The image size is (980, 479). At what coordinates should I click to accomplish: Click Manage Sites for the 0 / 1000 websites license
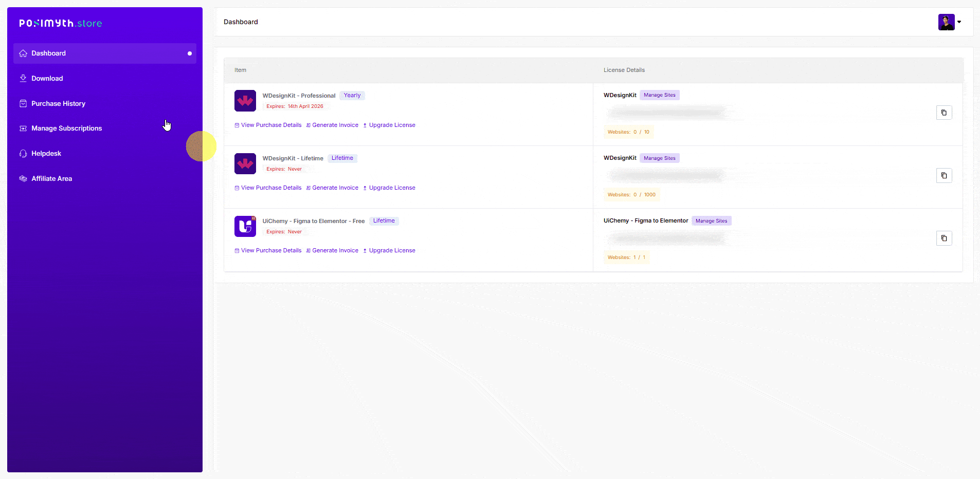pyautogui.click(x=660, y=158)
